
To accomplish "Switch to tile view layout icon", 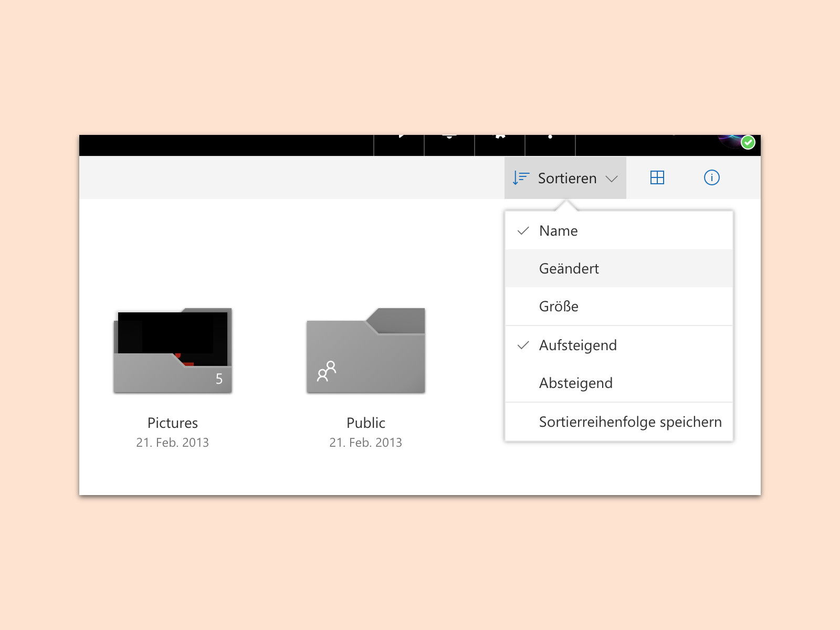I will click(657, 177).
